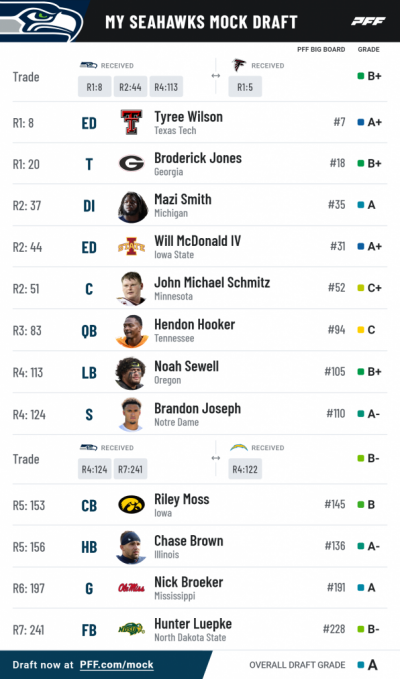Click the Iowa Hawkeyes logo
Image resolution: width=400 pixels, height=679 pixels.
(x=132, y=504)
